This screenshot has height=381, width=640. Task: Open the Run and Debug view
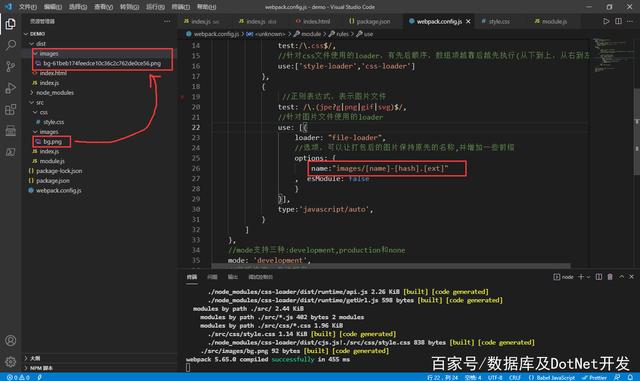point(11,88)
